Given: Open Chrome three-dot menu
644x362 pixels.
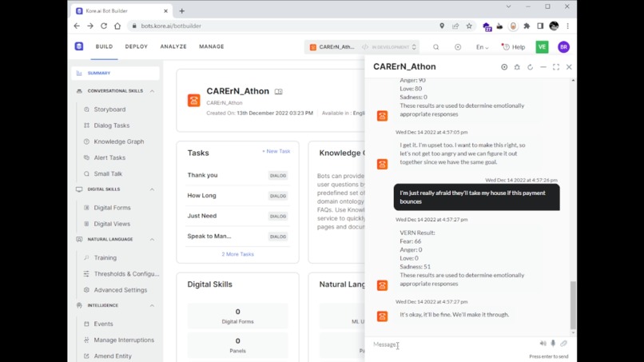Looking at the screenshot, I should [567, 26].
